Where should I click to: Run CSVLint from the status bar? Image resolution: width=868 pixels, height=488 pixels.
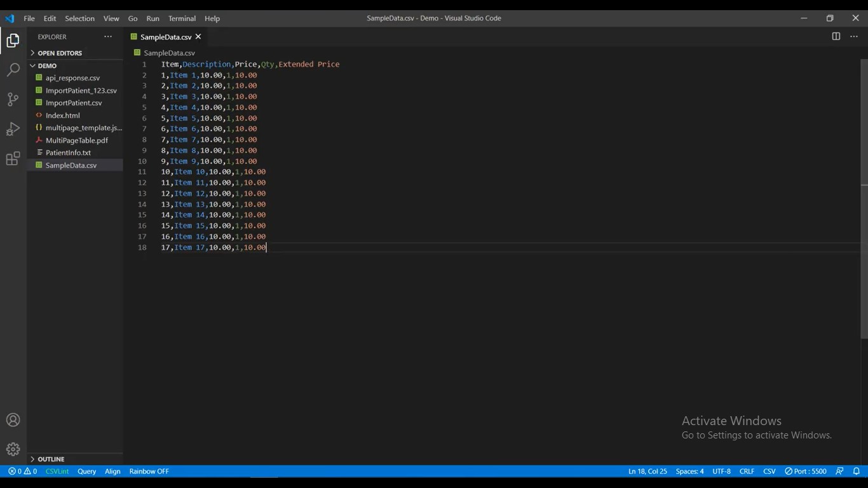[x=57, y=471]
